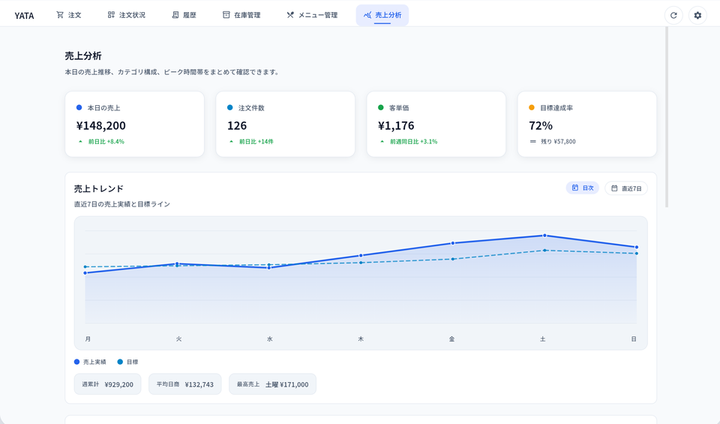The height and width of the screenshot is (424, 720).
Task: Click the calendar icon in the 日次 button
Action: pyautogui.click(x=575, y=187)
